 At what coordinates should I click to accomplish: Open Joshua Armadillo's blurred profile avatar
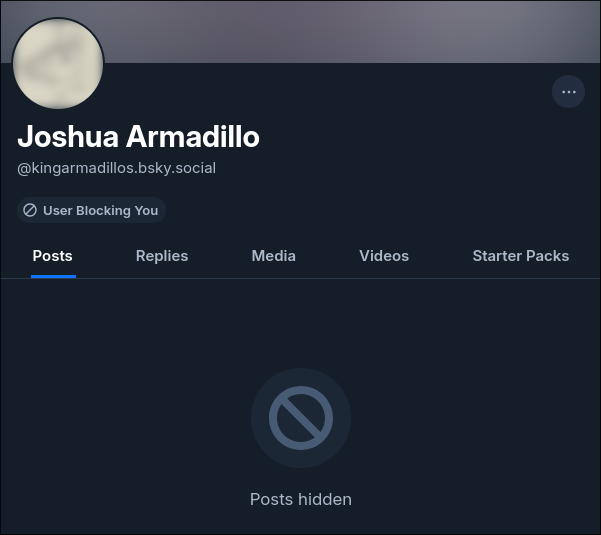[x=58, y=63]
